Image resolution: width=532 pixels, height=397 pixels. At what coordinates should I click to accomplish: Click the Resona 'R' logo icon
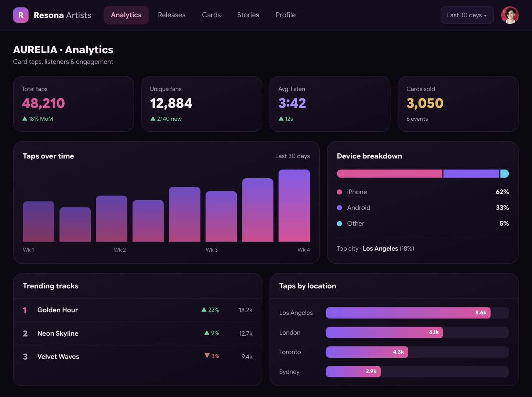pyautogui.click(x=21, y=15)
